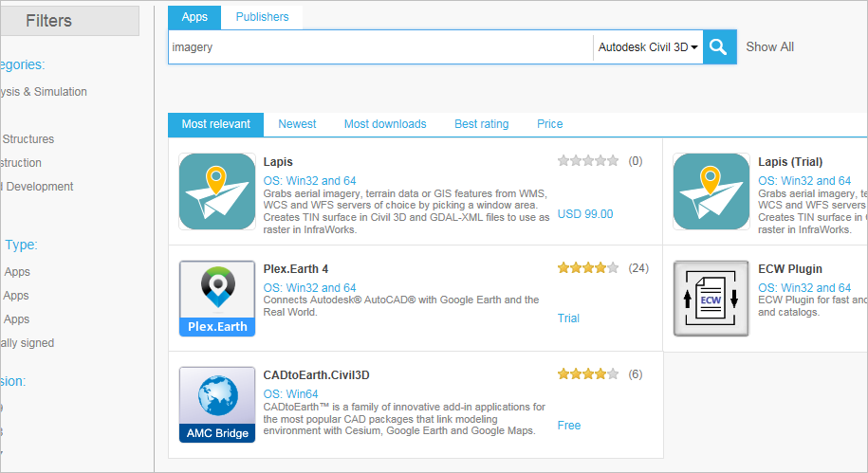The width and height of the screenshot is (868, 473).
Task: Select the Structures category filter
Action: tap(28, 139)
